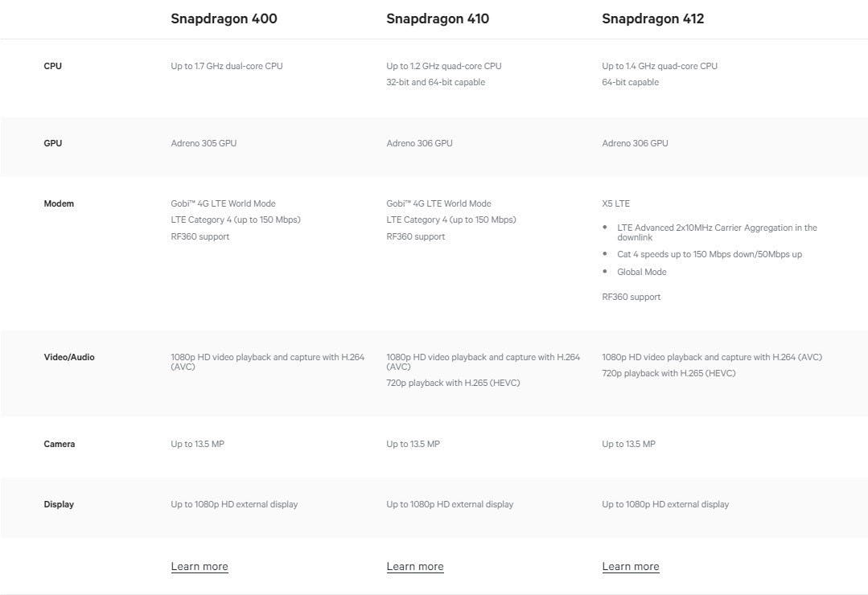Select the Video/Audio row label
The height and width of the screenshot is (595, 868).
tap(69, 357)
